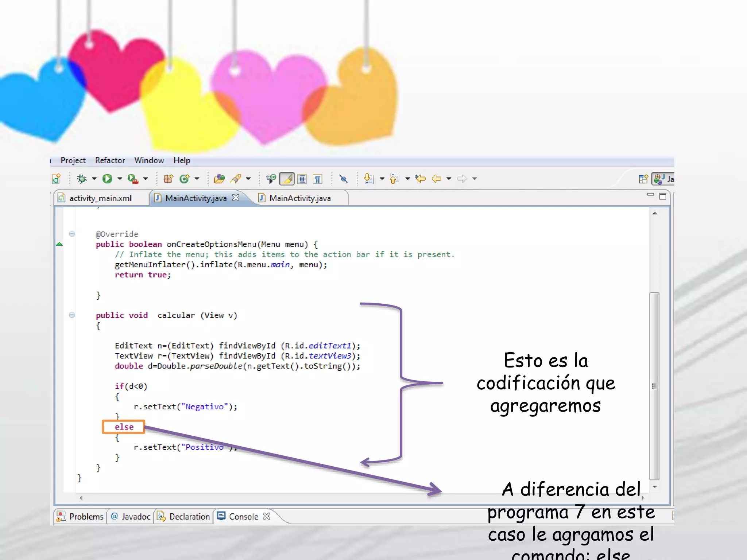Click the New Java Package icon
The image size is (747, 560).
168,179
